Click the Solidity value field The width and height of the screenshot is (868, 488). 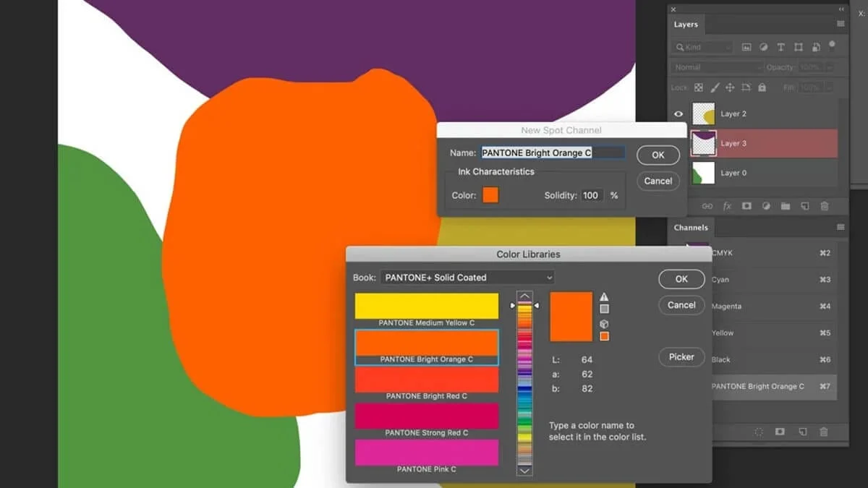click(592, 195)
